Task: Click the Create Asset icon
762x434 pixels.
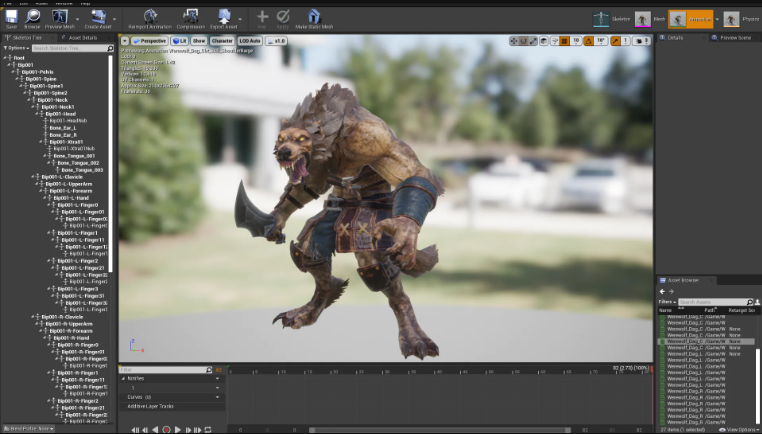Action: [99, 17]
